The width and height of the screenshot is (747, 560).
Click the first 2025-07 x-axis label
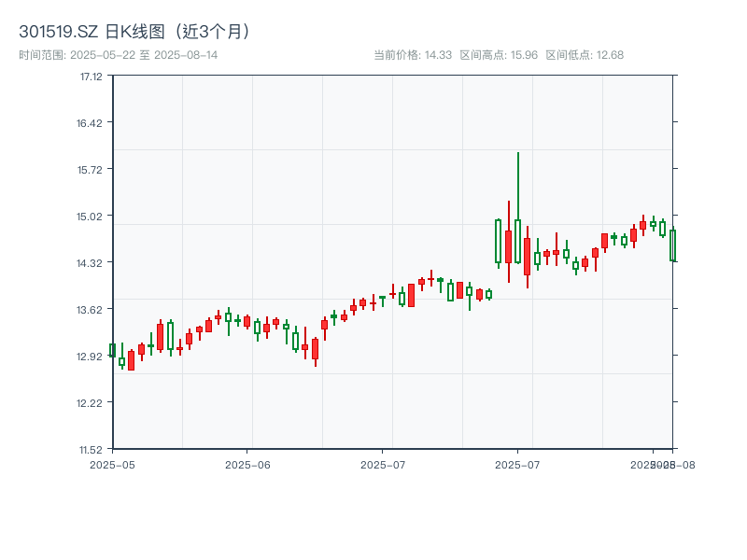(383, 463)
